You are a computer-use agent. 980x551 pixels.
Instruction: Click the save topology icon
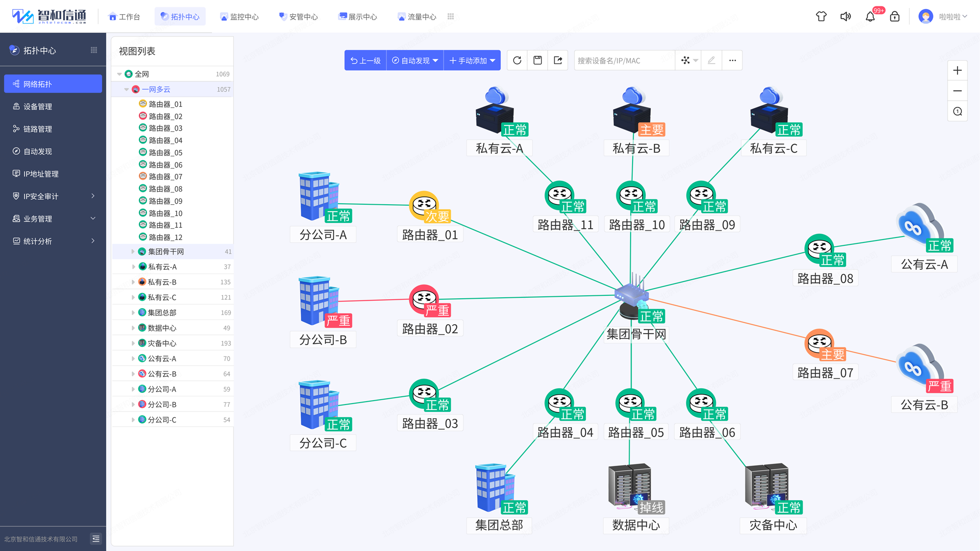point(538,60)
